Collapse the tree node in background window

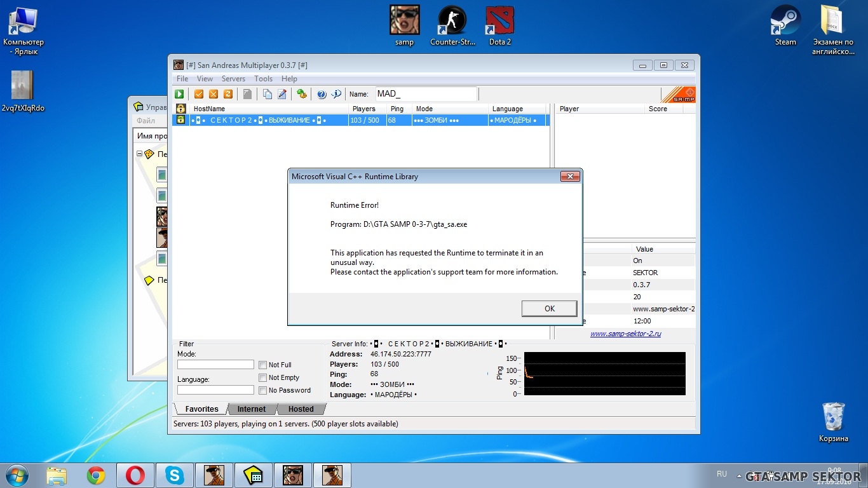140,154
